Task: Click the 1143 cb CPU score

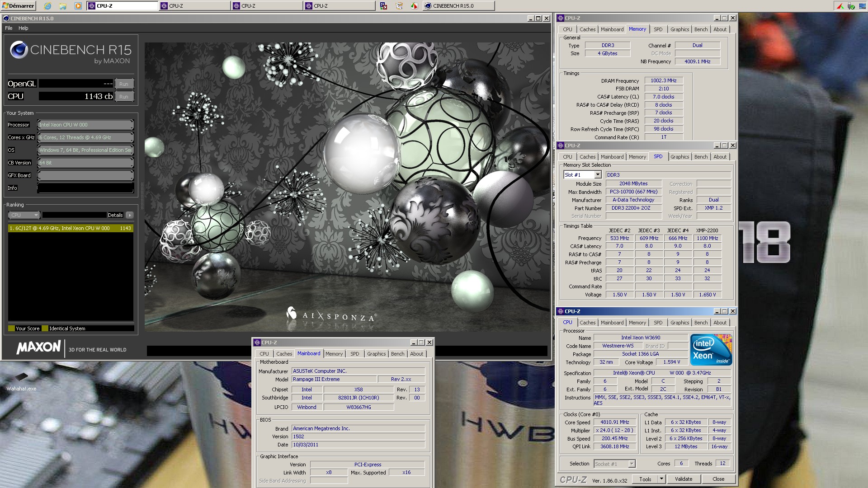Action: tap(76, 96)
